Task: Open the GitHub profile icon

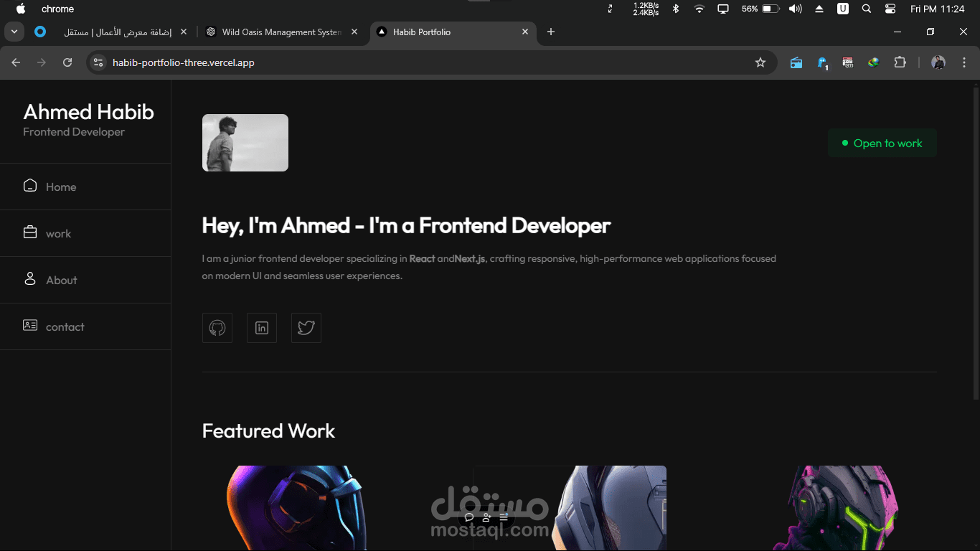Action: tap(217, 328)
